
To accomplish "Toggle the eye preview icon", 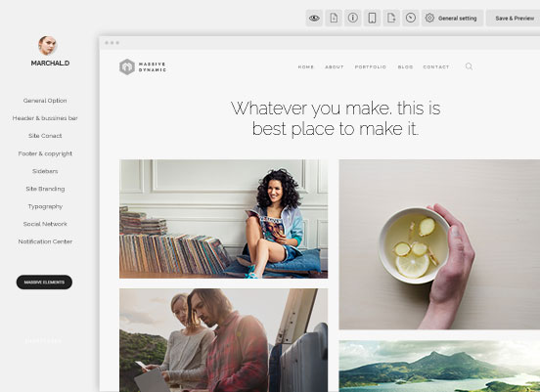I will pyautogui.click(x=314, y=18).
